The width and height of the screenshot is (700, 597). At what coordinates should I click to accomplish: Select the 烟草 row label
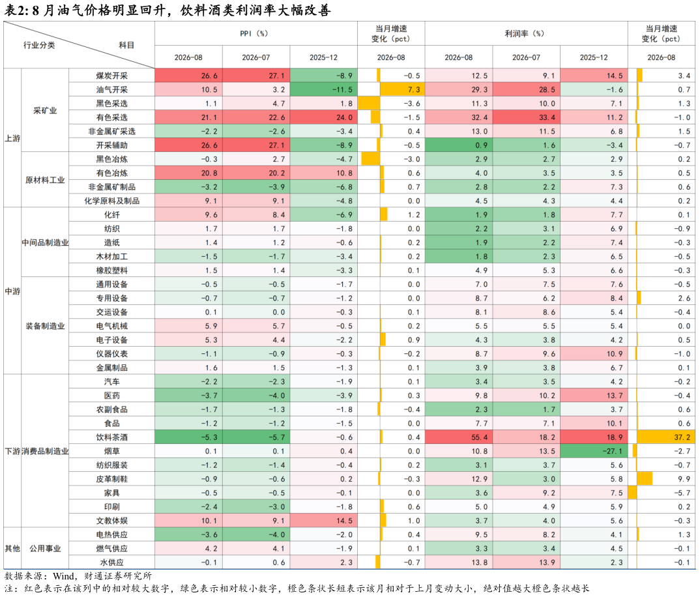tap(112, 451)
